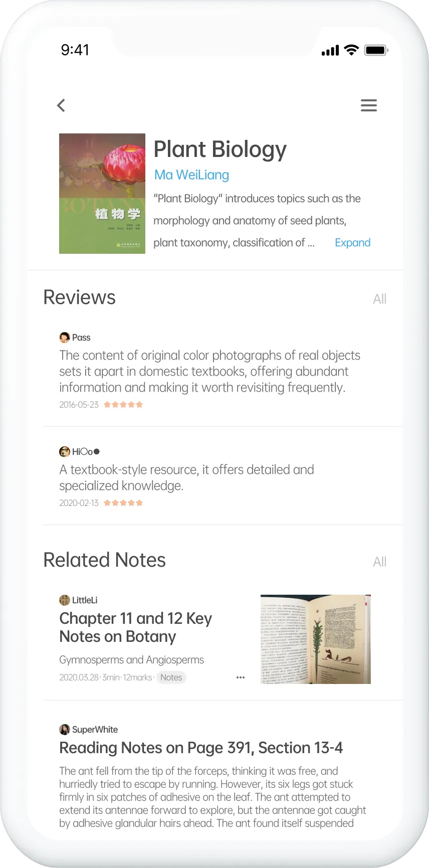View all Reviews
This screenshot has width=429, height=868.
pyautogui.click(x=379, y=299)
